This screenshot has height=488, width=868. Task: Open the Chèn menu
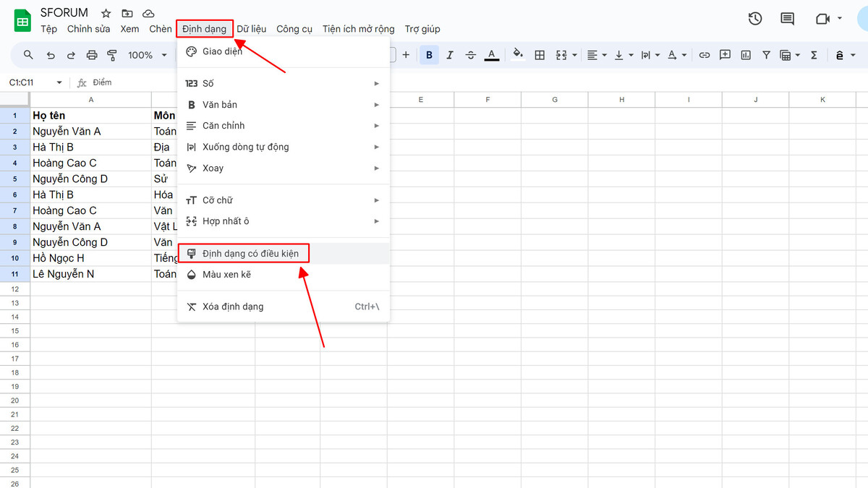point(161,29)
